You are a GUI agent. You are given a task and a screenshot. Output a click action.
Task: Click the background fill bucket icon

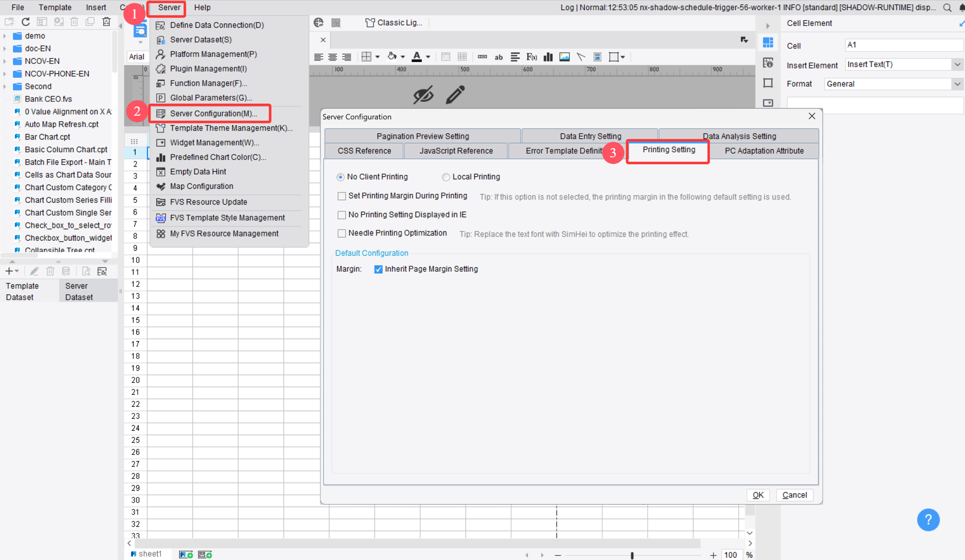[x=393, y=56]
